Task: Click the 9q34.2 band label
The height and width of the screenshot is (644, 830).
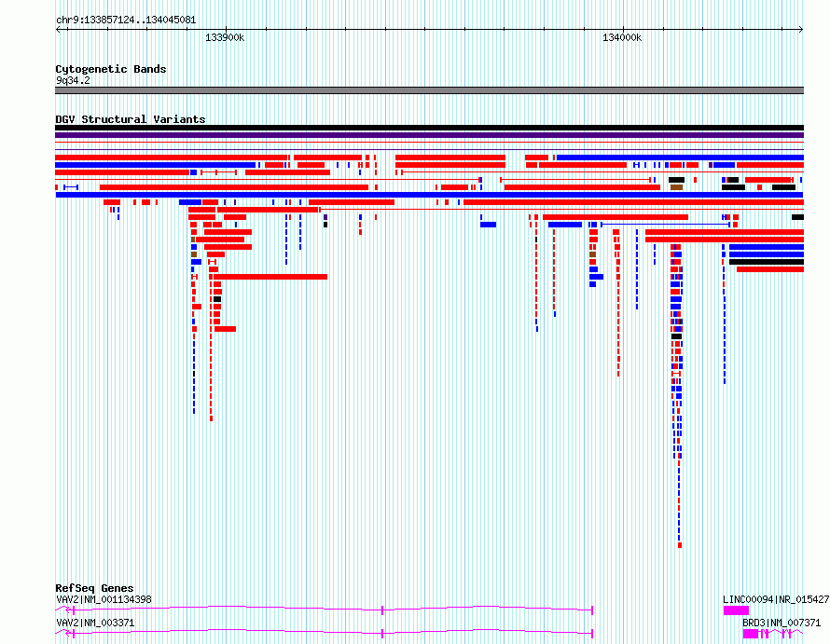Action: [73, 81]
